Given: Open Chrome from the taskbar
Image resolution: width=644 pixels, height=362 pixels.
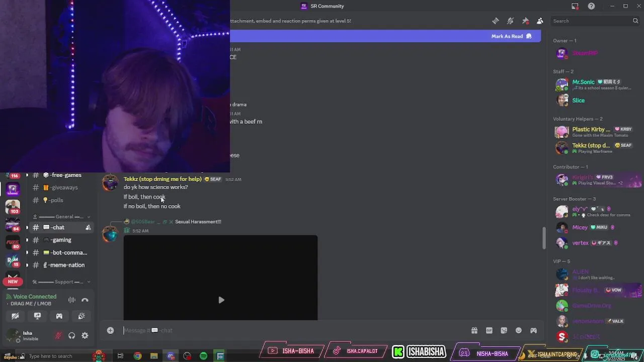Looking at the screenshot, I should tap(137, 356).
